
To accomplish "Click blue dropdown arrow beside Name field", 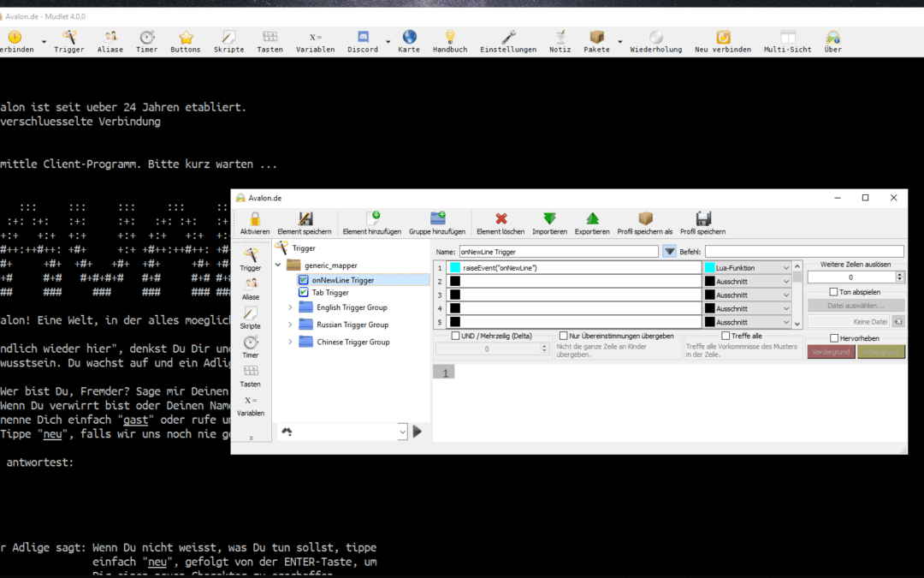I will click(x=669, y=251).
